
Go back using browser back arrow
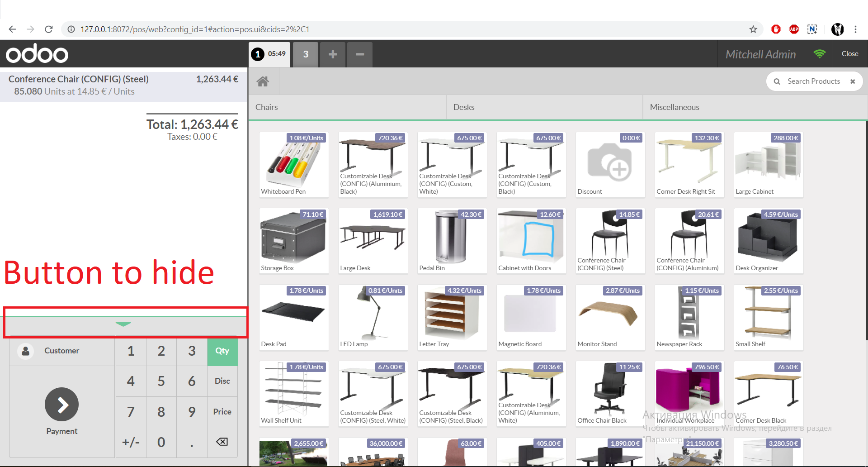coord(12,29)
